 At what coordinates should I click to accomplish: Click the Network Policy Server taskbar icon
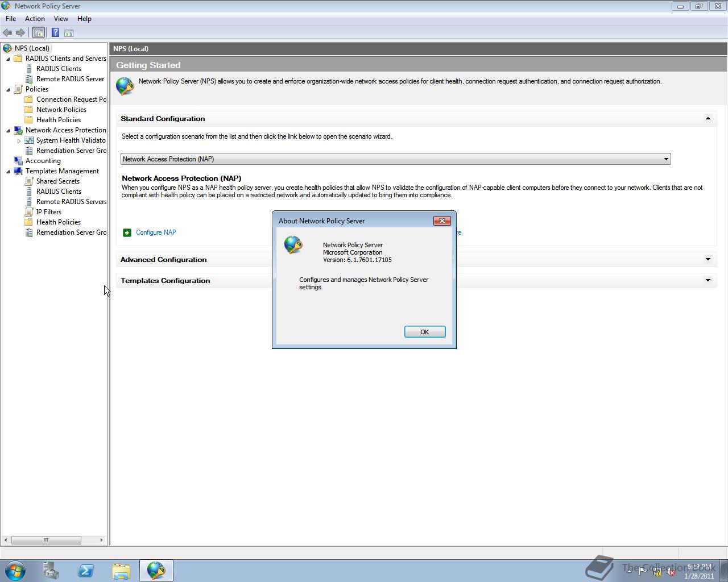pos(156,571)
